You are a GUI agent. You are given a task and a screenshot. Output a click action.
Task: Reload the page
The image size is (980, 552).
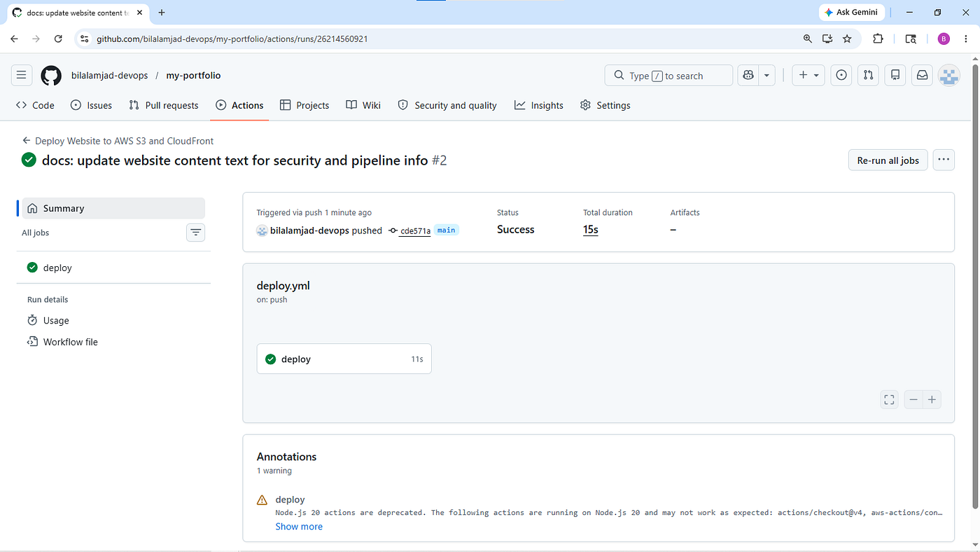[58, 39]
